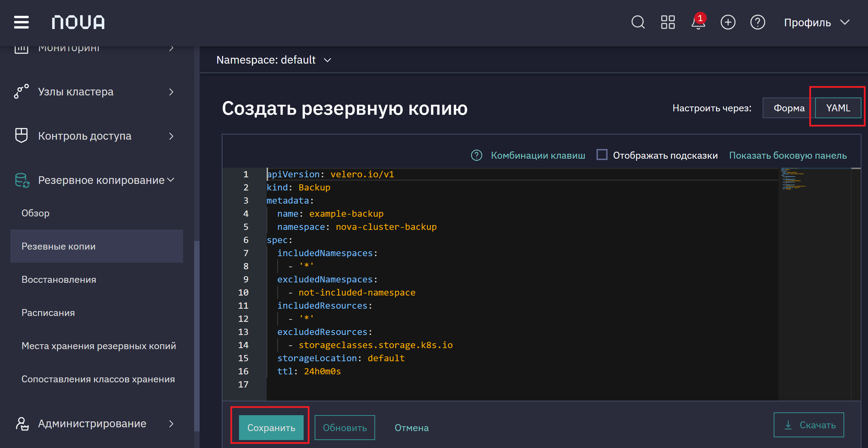The width and height of the screenshot is (868, 448).
Task: Click the 'storageLocation: default' line
Action: (x=341, y=358)
